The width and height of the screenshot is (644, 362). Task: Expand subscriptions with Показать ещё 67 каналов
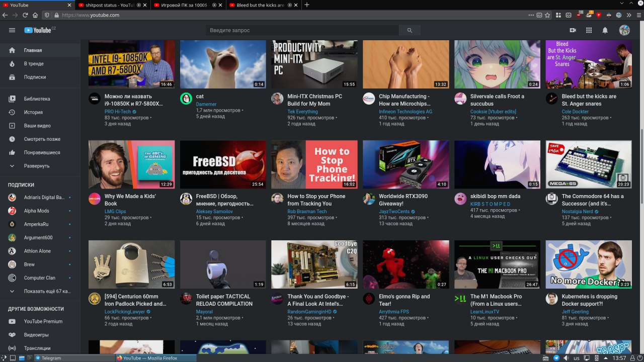(x=40, y=291)
